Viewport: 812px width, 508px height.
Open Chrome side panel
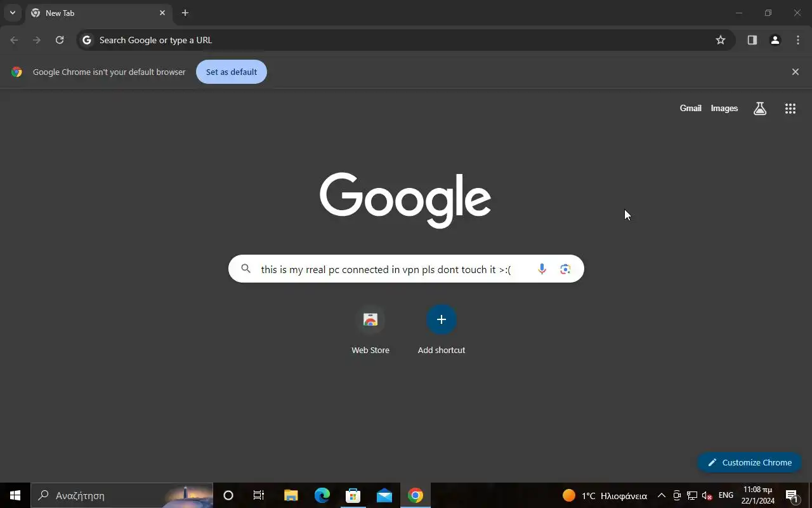pyautogui.click(x=752, y=40)
